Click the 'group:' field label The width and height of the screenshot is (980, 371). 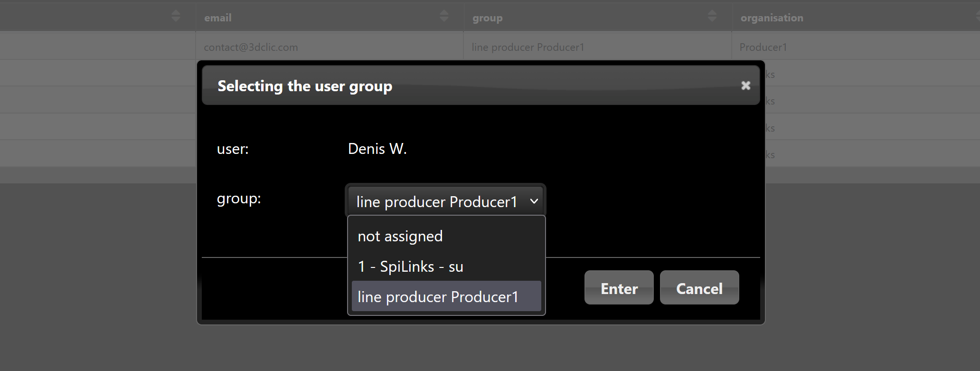(x=239, y=199)
